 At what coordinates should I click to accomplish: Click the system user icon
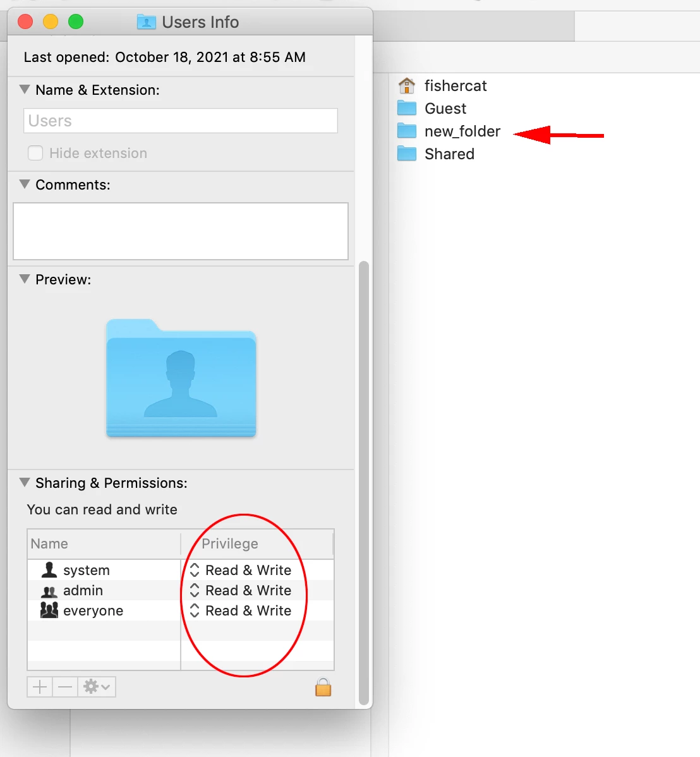click(x=49, y=570)
